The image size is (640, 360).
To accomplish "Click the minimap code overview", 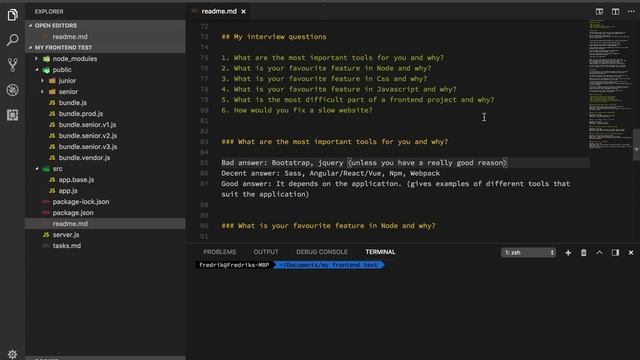I will tap(610, 84).
